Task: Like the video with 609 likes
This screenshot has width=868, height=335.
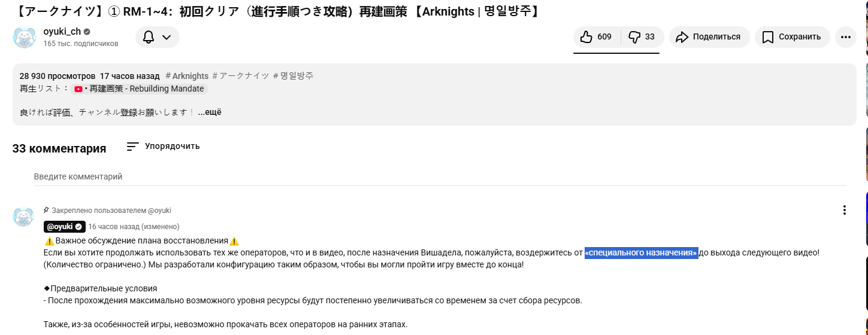Action: (x=597, y=37)
